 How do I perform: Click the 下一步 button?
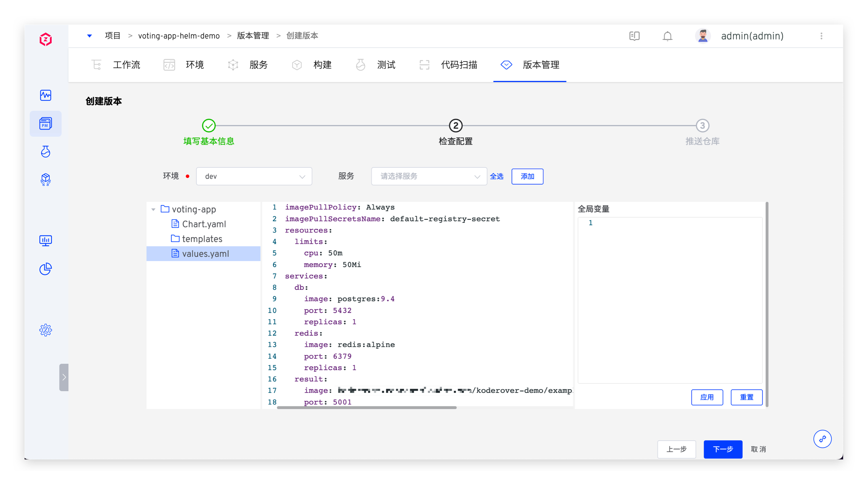click(x=723, y=449)
